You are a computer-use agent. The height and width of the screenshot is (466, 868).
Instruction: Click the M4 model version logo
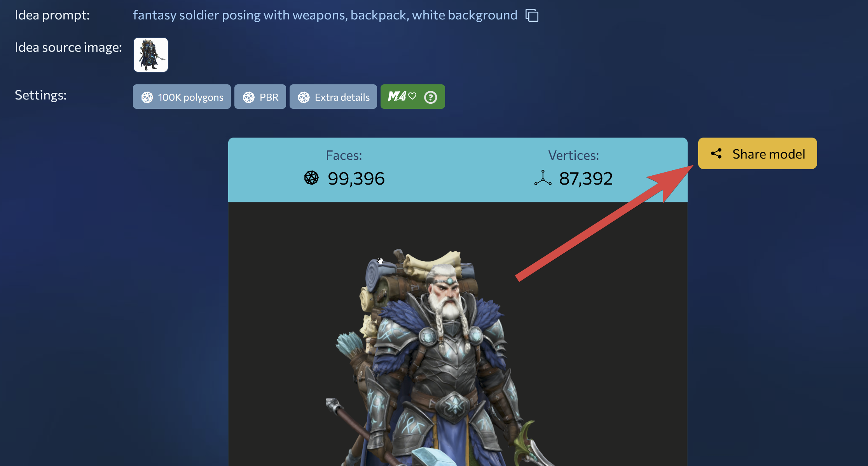click(397, 96)
